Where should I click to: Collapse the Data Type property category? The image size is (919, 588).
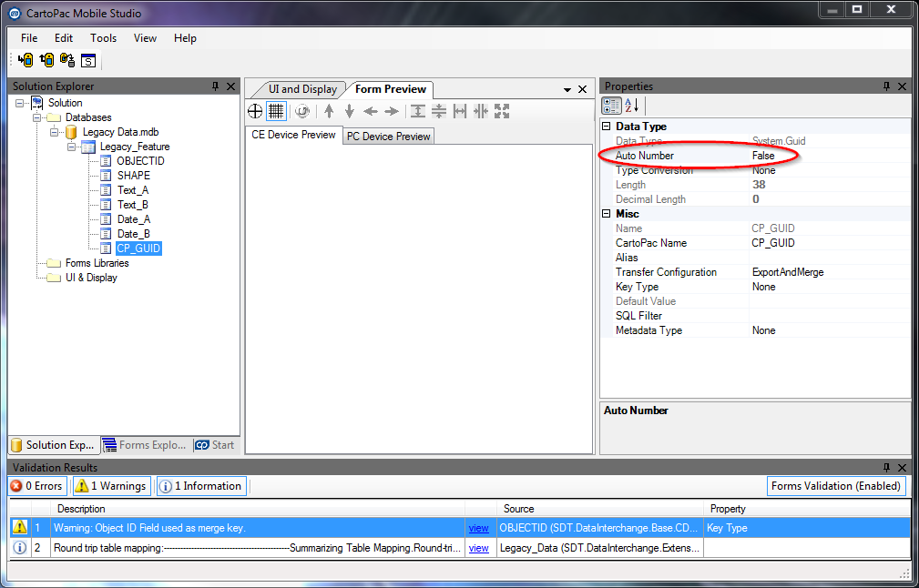point(608,127)
